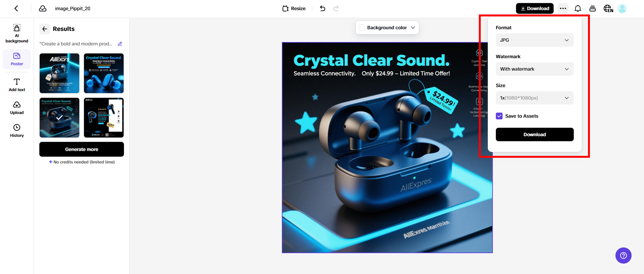Expand the Format JPG dropdown

click(x=535, y=40)
